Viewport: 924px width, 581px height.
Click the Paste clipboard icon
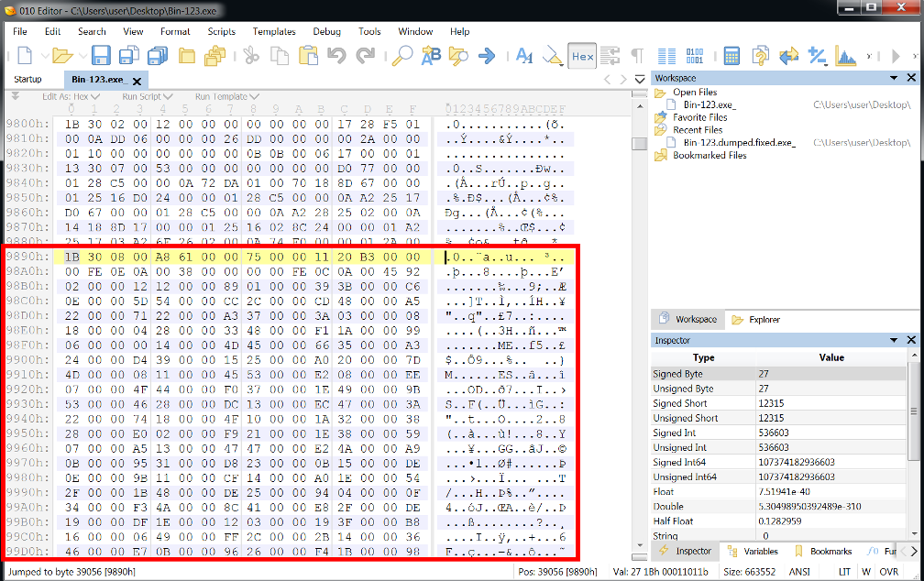(308, 57)
